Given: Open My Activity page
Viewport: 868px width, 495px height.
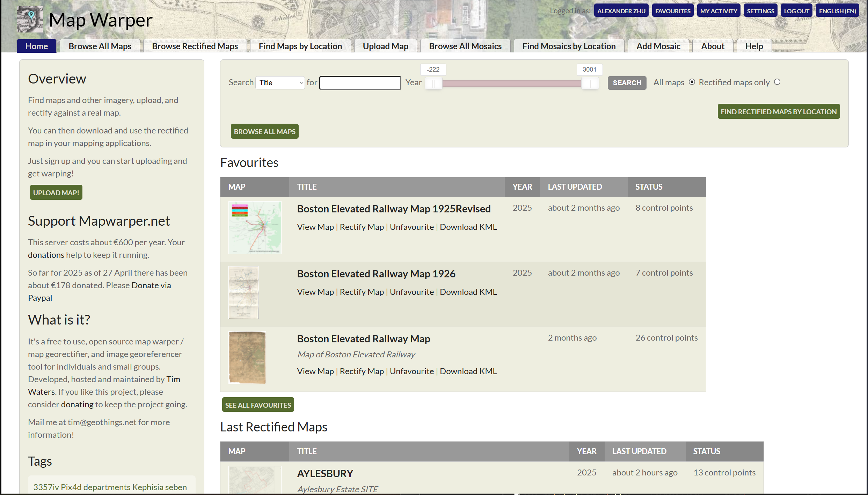Looking at the screenshot, I should point(719,11).
